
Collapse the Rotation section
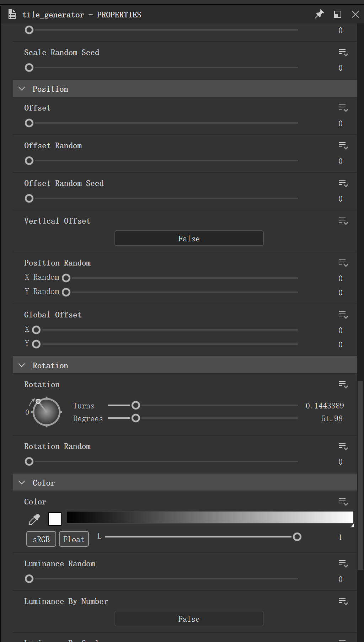point(22,365)
